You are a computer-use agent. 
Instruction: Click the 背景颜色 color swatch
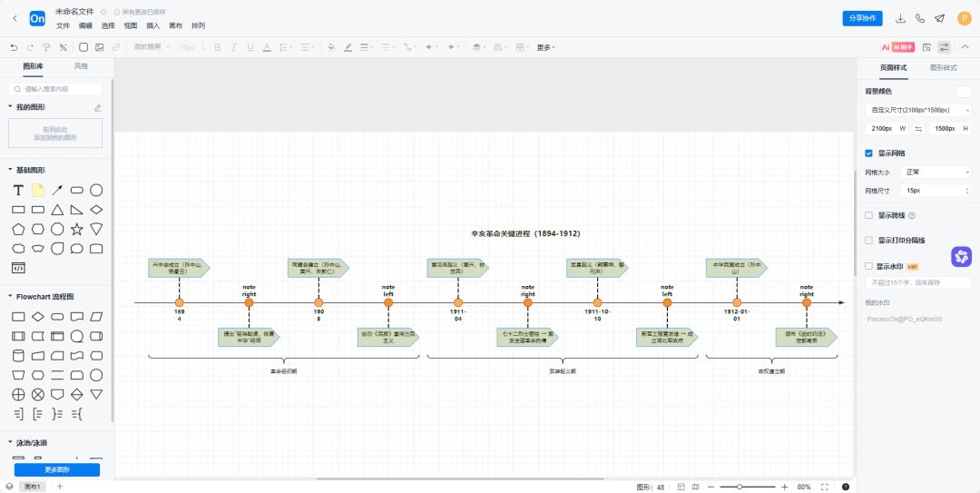(x=964, y=91)
